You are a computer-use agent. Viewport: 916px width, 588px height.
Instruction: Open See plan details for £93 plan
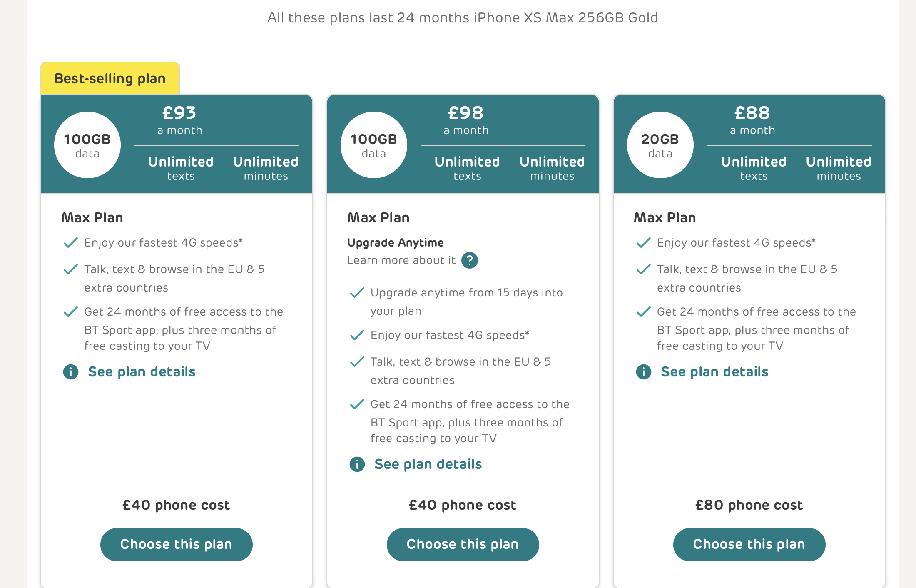point(142,372)
